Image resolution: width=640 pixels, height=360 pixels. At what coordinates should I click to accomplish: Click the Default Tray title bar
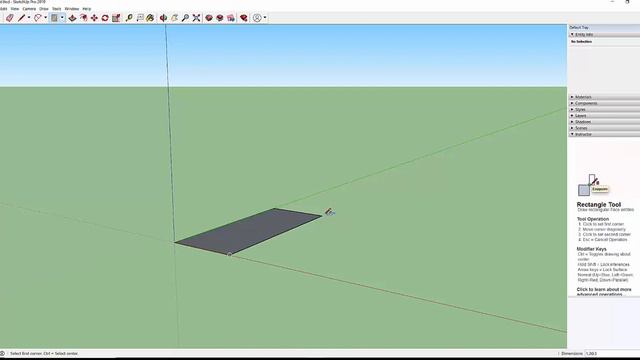click(604, 27)
